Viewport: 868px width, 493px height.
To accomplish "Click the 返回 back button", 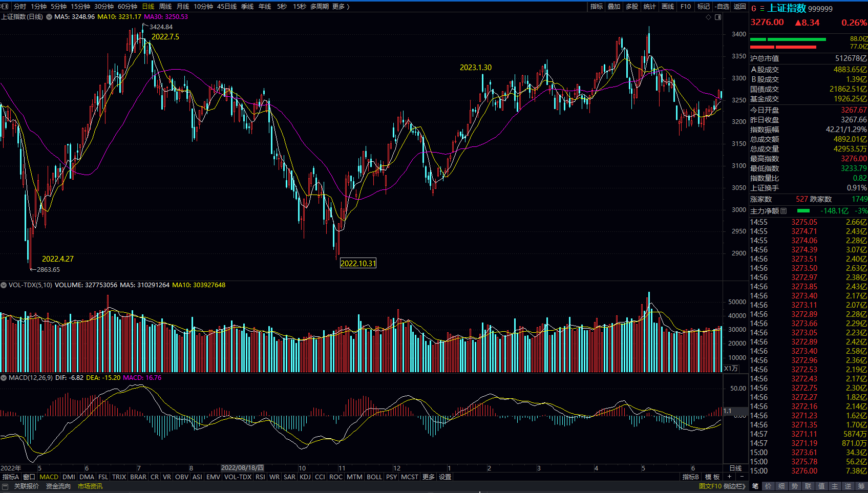I will [x=739, y=7].
